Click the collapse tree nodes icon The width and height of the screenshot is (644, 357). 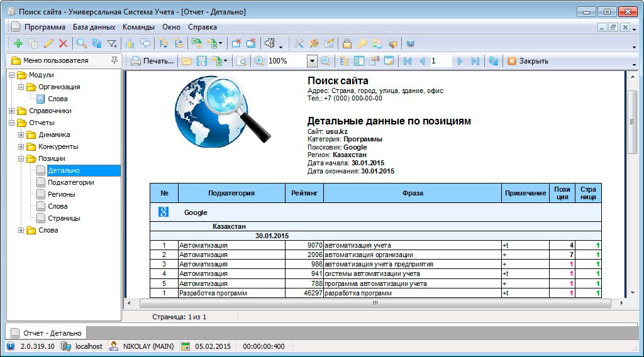pyautogui.click(x=179, y=43)
